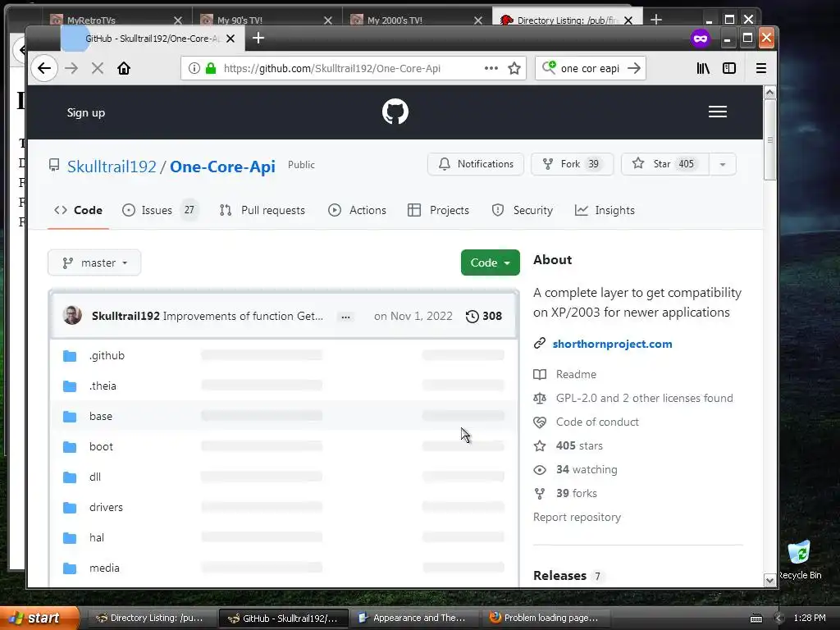Open page actions three-dot menu in address bar
This screenshot has width=840, height=630.
tap(491, 69)
